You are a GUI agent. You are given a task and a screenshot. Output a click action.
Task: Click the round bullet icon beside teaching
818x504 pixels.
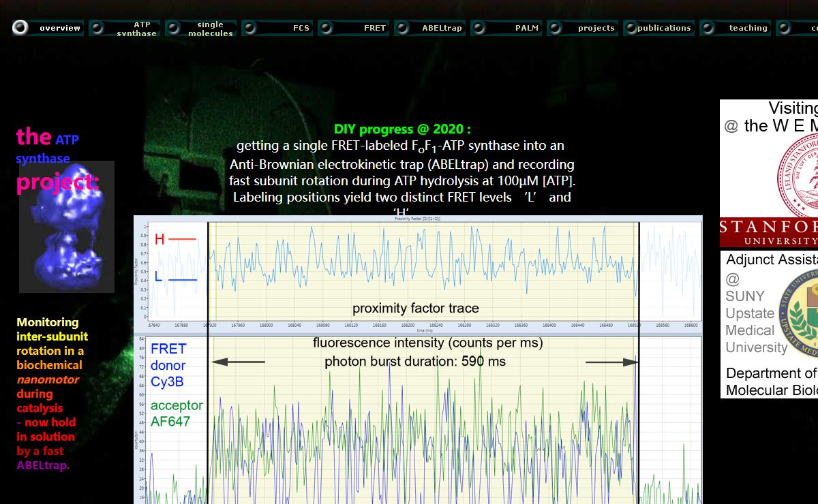click(708, 28)
